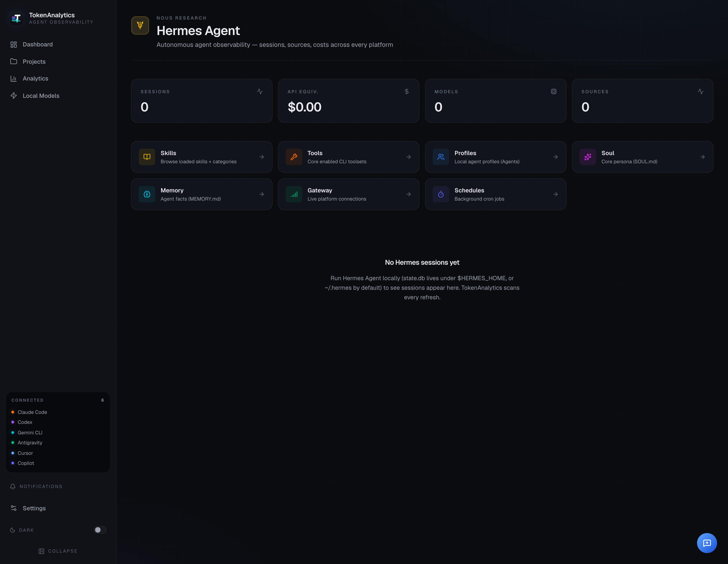This screenshot has width=728, height=564.
Task: Click the collapse sidebar panel icon
Action: [x=41, y=551]
